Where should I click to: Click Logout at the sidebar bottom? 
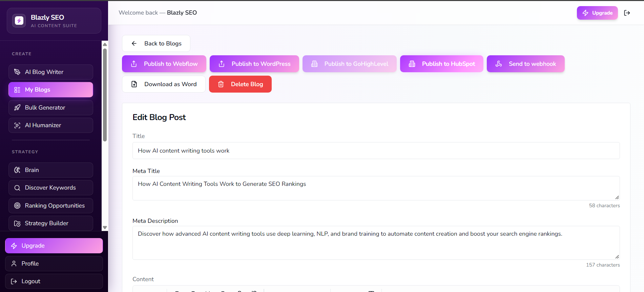pos(54,281)
